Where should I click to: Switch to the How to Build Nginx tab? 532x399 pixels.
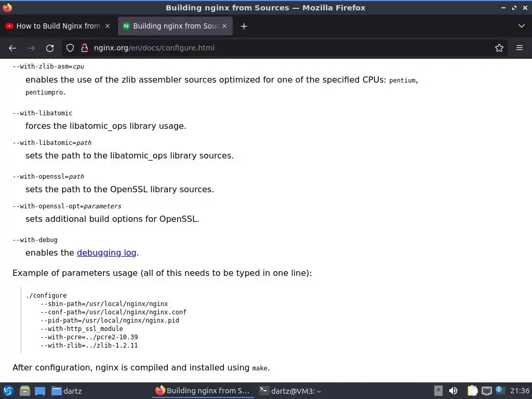pyautogui.click(x=58, y=26)
